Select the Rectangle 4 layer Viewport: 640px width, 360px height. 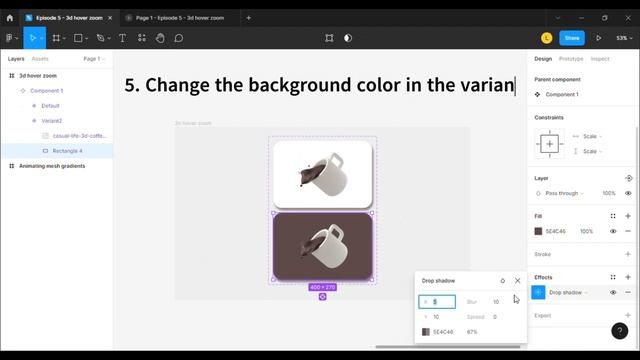point(67,151)
